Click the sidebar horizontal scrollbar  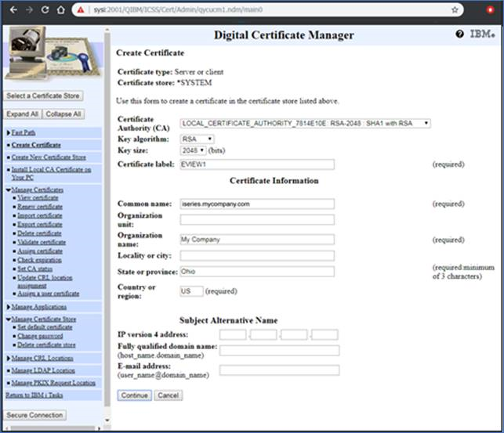point(53,428)
